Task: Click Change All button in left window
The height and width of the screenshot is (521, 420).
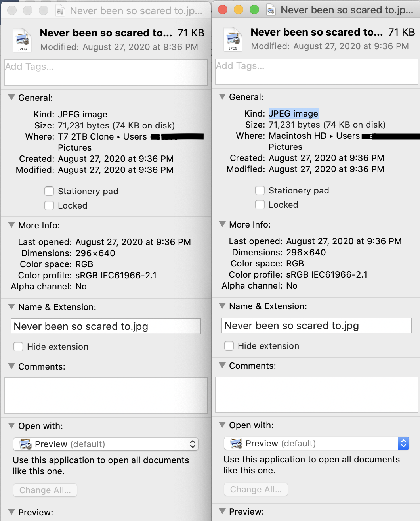Action: pos(45,490)
